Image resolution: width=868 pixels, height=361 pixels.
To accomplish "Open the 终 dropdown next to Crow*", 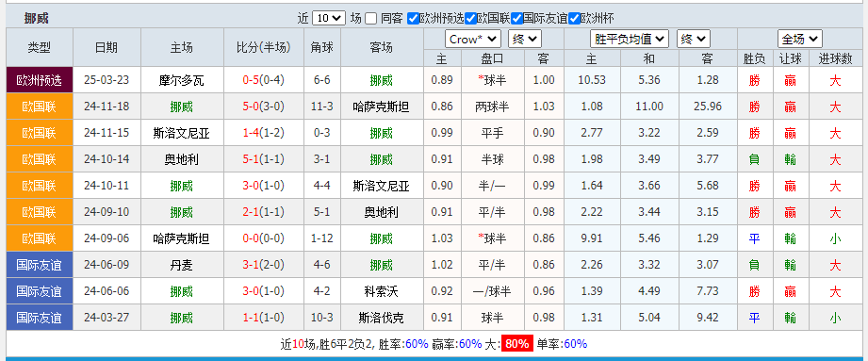I will click(525, 39).
